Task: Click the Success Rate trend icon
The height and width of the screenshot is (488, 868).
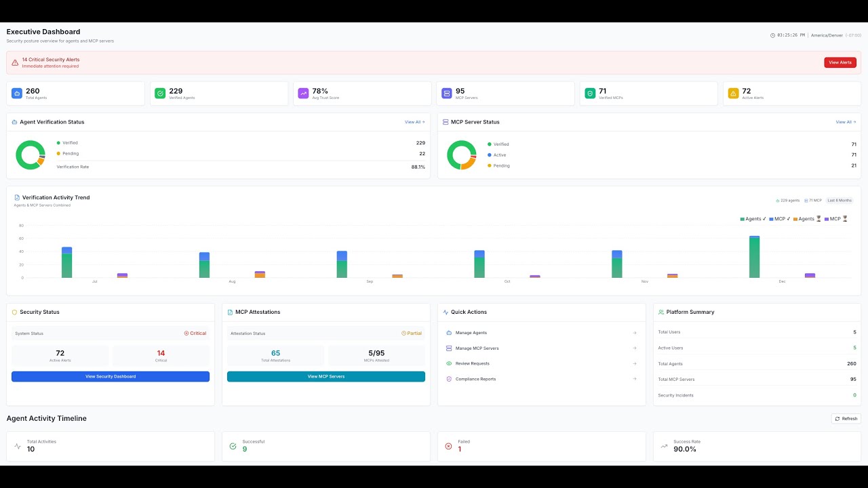Action: 664,446
